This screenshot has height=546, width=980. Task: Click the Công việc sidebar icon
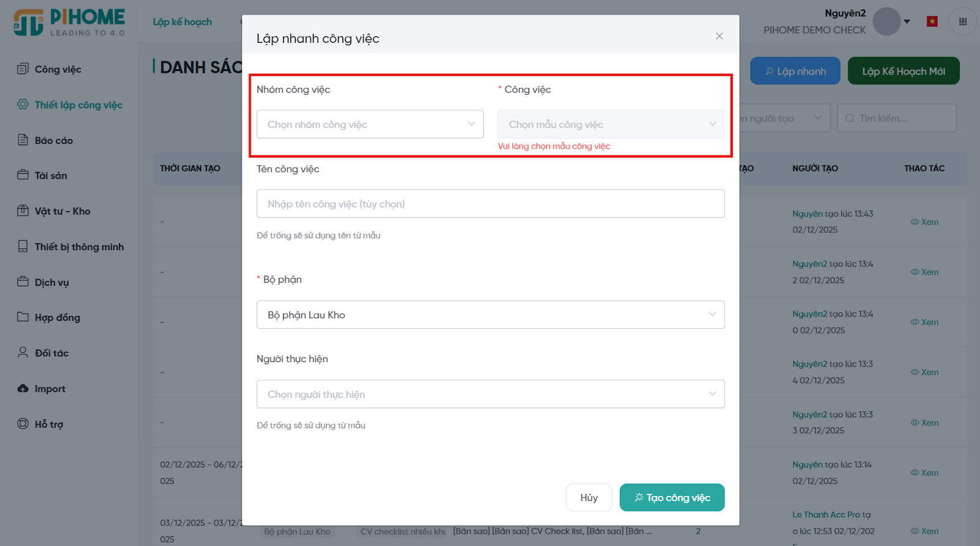[x=23, y=69]
